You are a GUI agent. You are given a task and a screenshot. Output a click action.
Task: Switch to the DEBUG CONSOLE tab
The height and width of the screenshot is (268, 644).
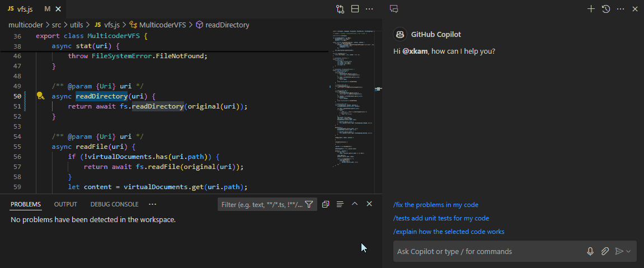click(x=114, y=205)
